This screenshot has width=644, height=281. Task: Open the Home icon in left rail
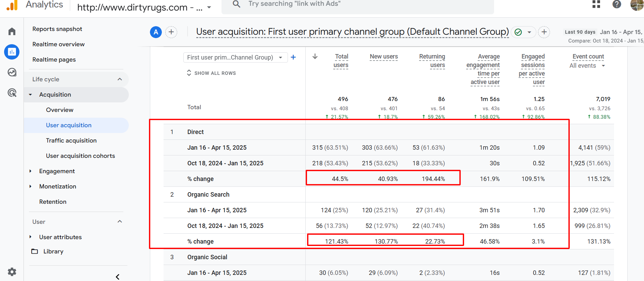12,32
